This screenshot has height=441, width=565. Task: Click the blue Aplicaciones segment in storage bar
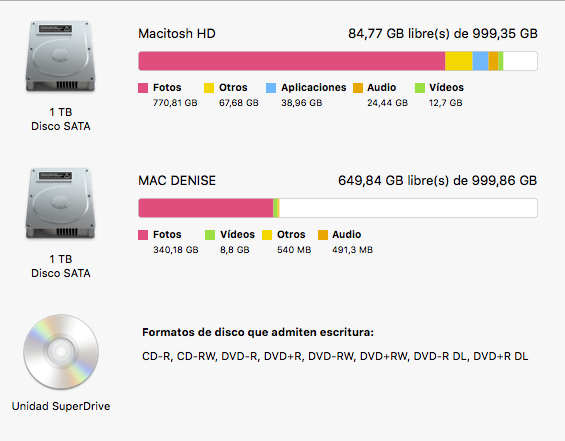(480, 61)
